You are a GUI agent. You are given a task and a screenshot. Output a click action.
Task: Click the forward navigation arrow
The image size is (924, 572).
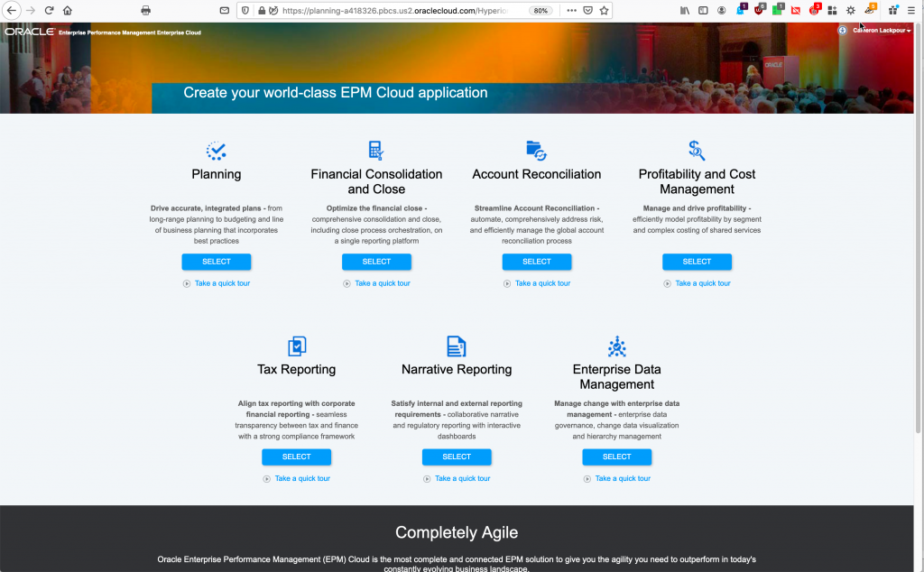30,11
